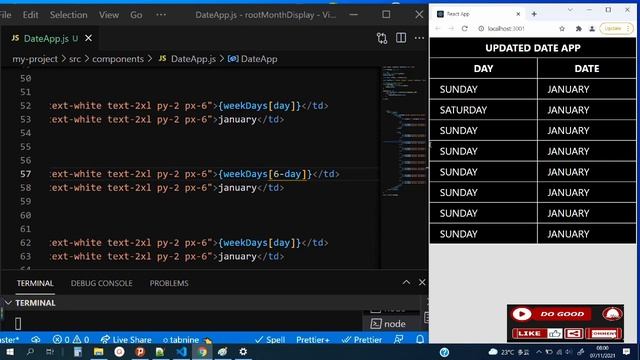Click the DAY column header
Image resolution: width=640 pixels, height=360 pixels.
tap(483, 69)
